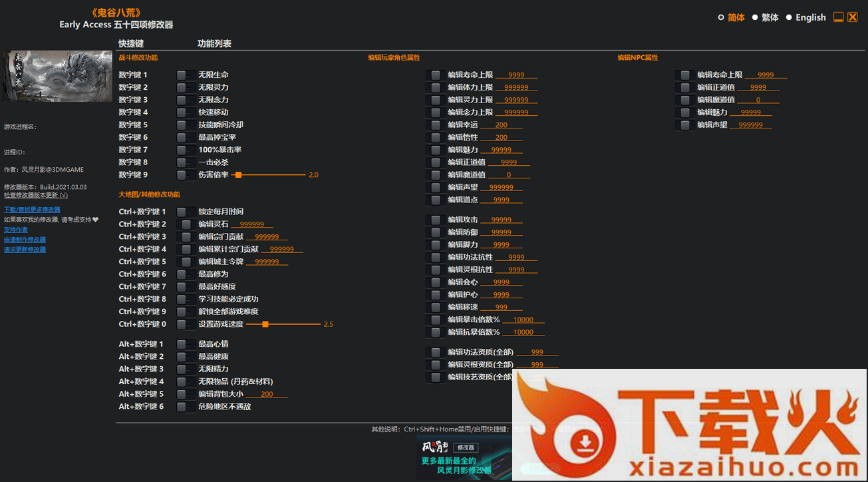The height and width of the screenshot is (482, 868).
Task: Click 编辑抗暴倍数% value field
Action: (523, 332)
